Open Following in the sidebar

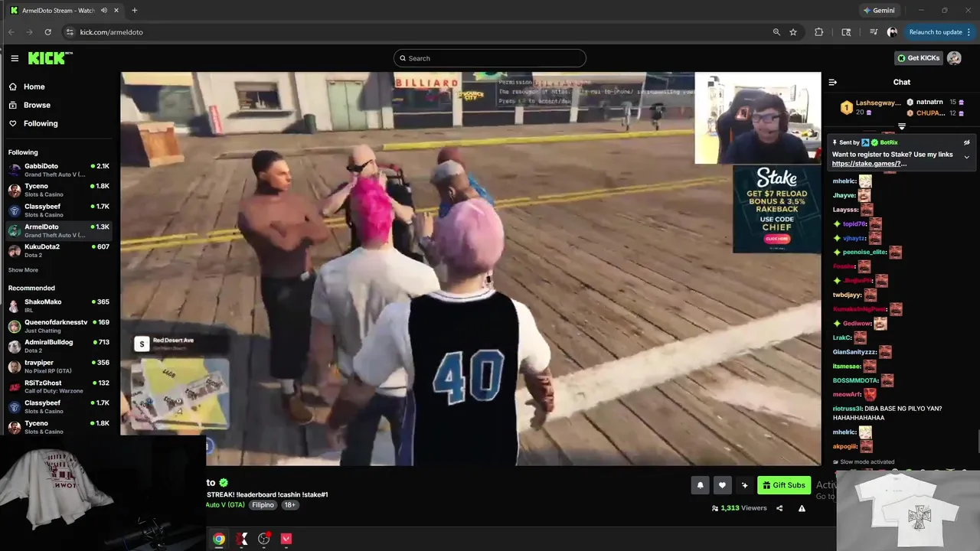[x=41, y=123]
